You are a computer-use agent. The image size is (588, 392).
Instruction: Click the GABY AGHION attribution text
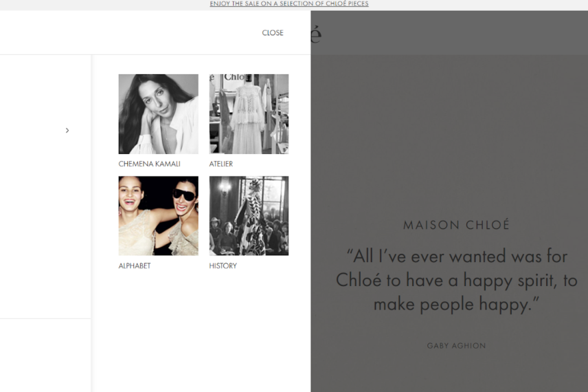(456, 346)
